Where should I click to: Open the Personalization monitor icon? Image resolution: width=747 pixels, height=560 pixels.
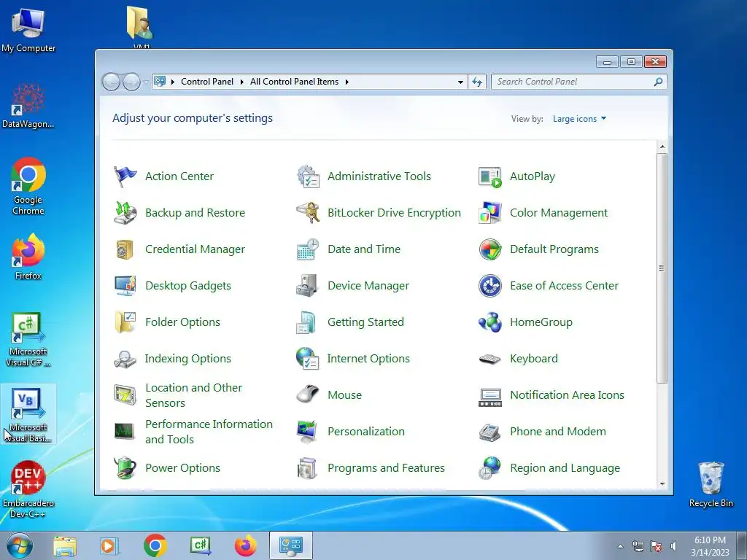[x=308, y=432]
